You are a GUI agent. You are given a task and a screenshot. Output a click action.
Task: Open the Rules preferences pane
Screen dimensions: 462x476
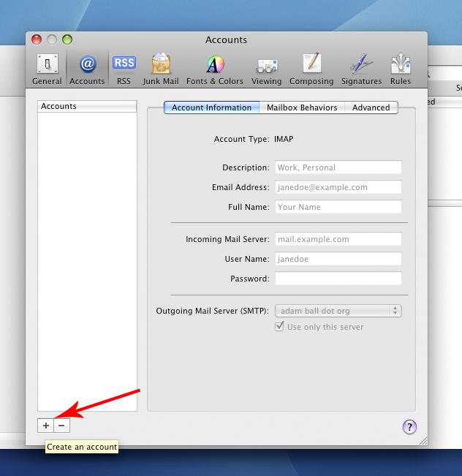click(401, 69)
